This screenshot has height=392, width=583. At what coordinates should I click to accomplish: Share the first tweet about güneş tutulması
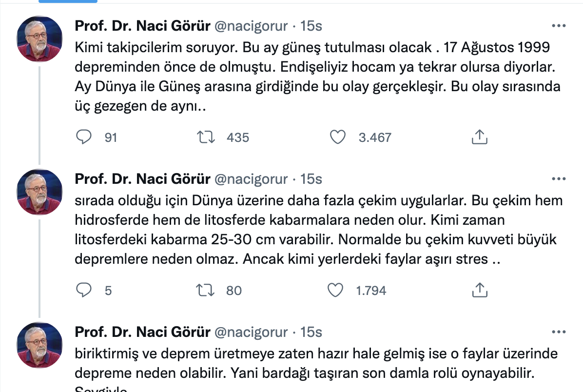coord(480,137)
